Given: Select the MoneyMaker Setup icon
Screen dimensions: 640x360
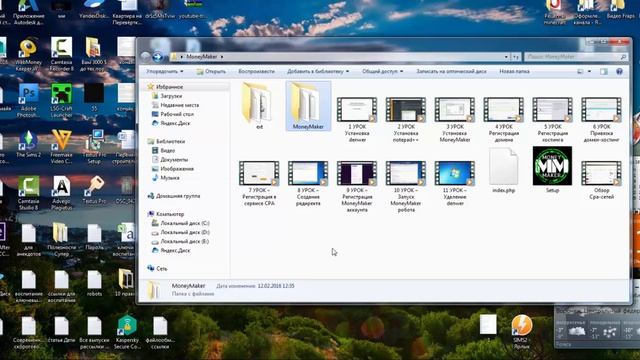Looking at the screenshot, I should (553, 169).
